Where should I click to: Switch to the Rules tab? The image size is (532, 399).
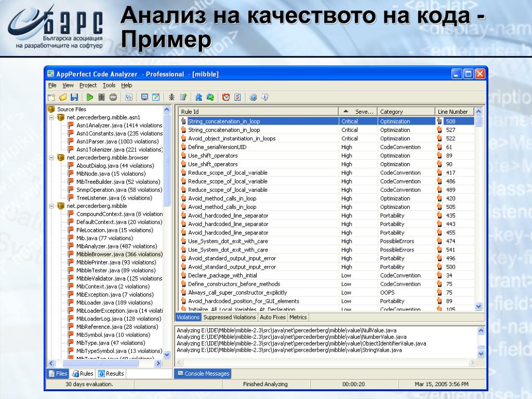tap(83, 374)
